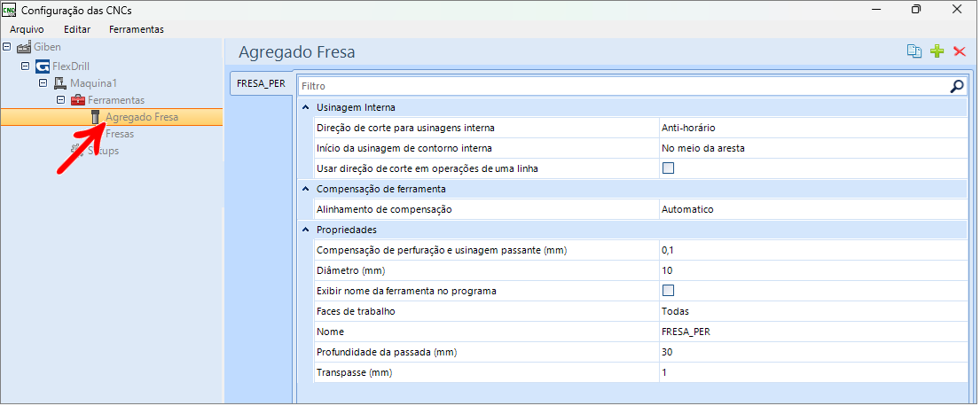Click the CNC app icon in title bar
Viewport: 980px width, 406px height.
point(11,10)
